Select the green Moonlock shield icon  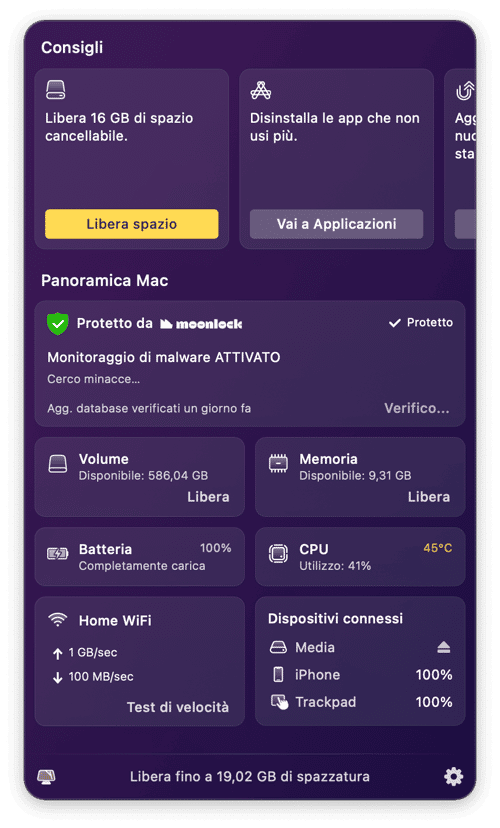tap(58, 323)
